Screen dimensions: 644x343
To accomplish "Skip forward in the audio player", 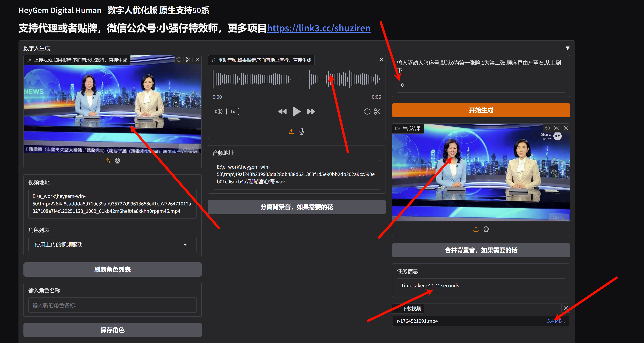I will point(311,111).
